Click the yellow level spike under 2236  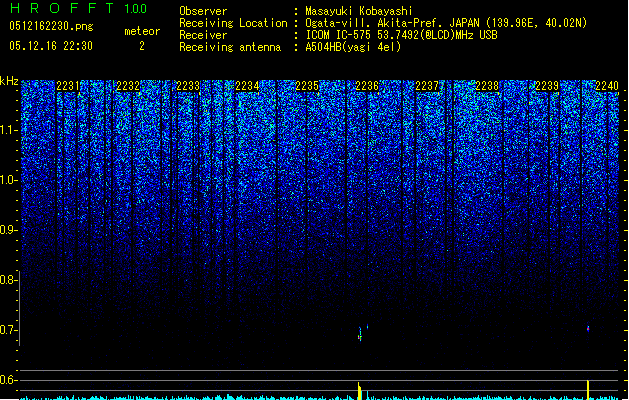coord(360,391)
